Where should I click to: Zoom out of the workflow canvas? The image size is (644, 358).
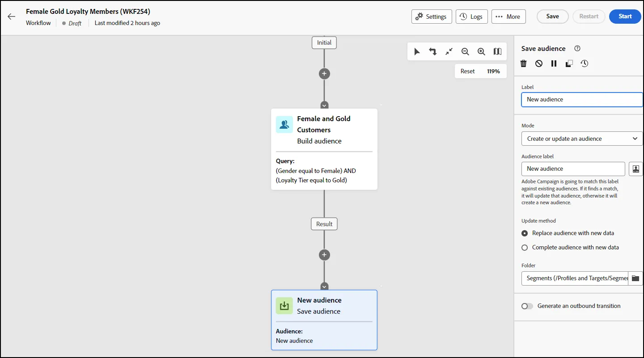465,52
